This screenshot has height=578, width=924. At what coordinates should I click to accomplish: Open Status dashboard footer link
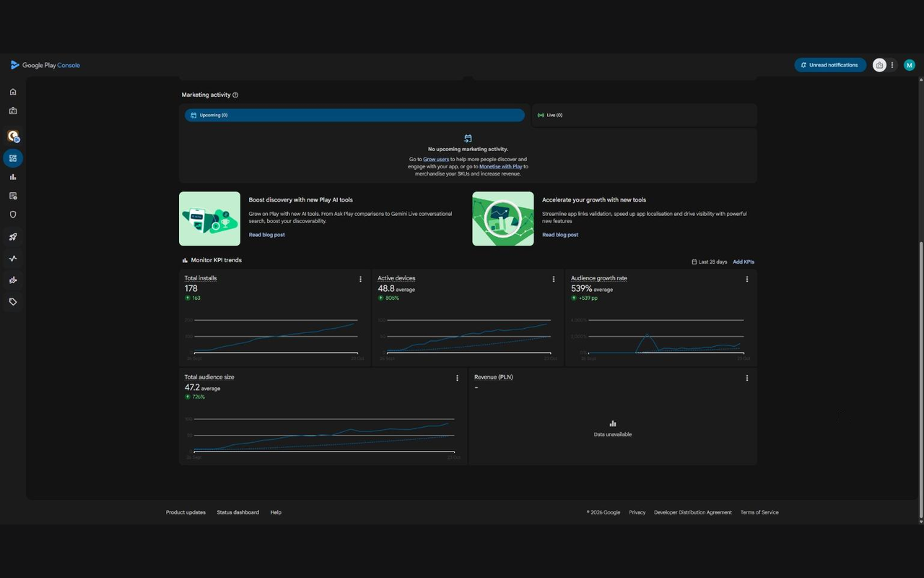tap(238, 512)
